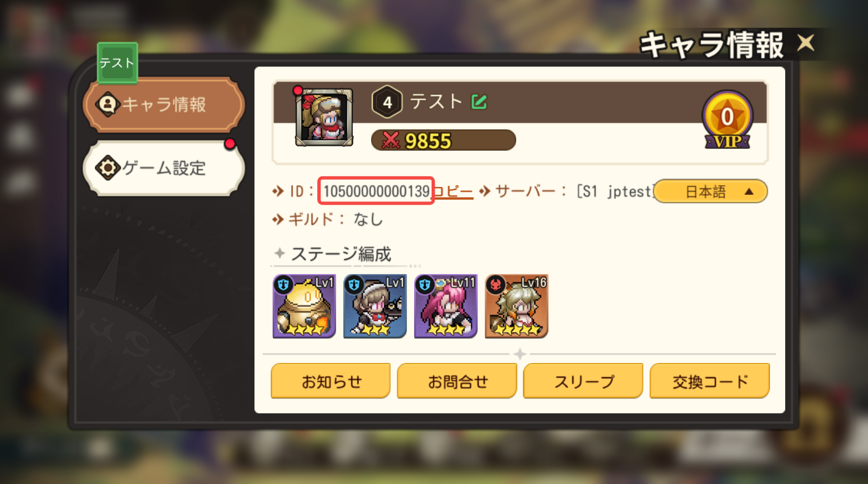Click the お問合せ support button
Viewport: 868px width, 484px height.
(457, 381)
